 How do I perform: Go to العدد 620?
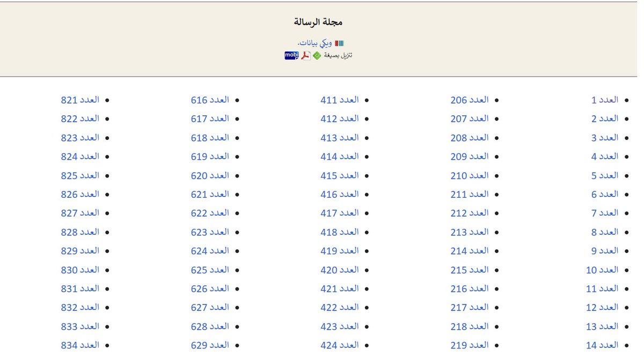210,175
